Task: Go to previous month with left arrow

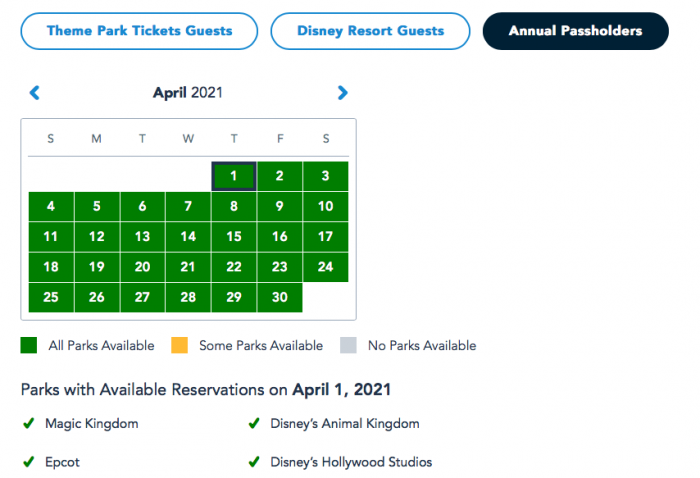Action: coord(35,93)
